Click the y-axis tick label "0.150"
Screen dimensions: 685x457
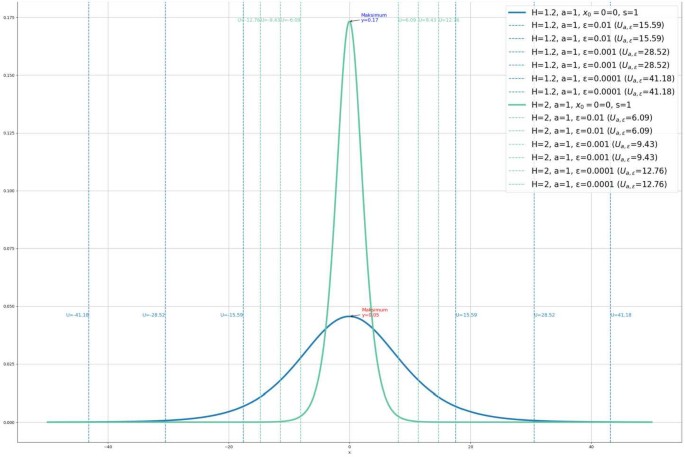coord(8,76)
